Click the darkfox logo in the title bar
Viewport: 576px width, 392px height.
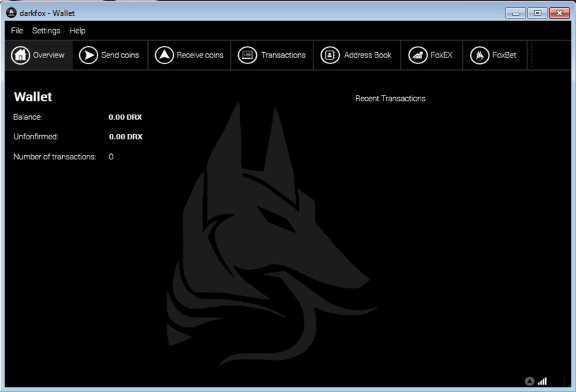coord(11,13)
